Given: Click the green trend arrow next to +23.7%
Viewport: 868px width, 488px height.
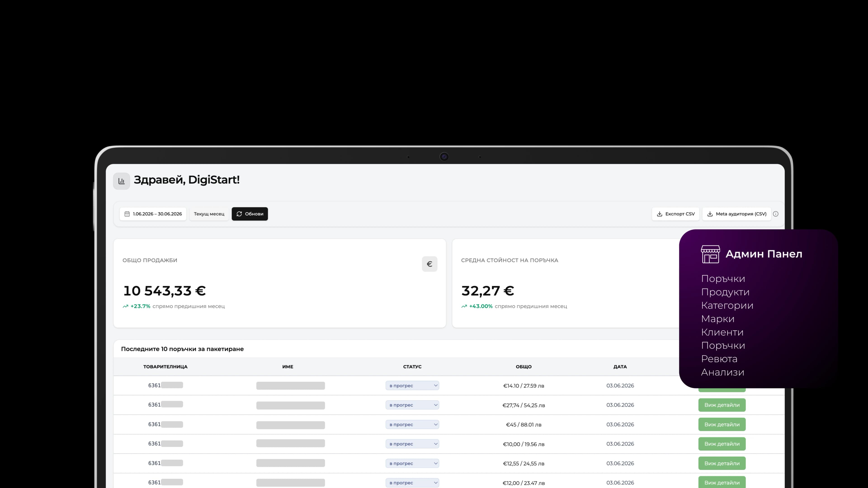Looking at the screenshot, I should point(125,306).
